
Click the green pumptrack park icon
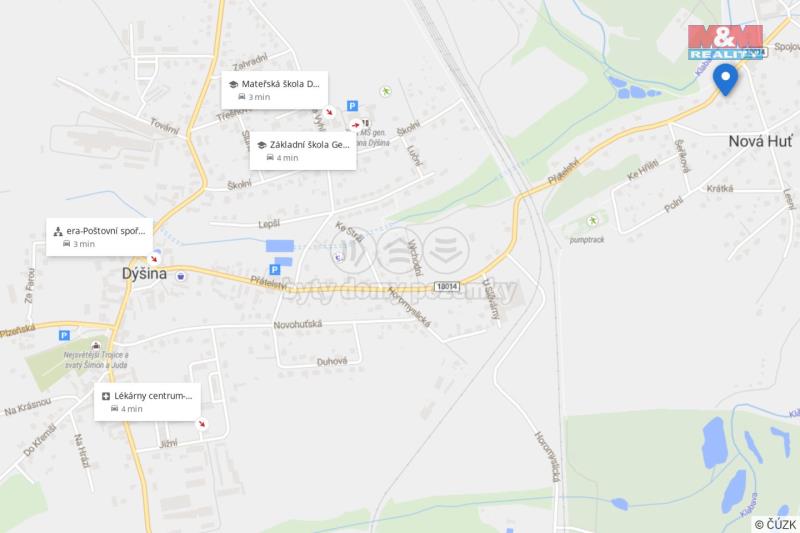592,221
